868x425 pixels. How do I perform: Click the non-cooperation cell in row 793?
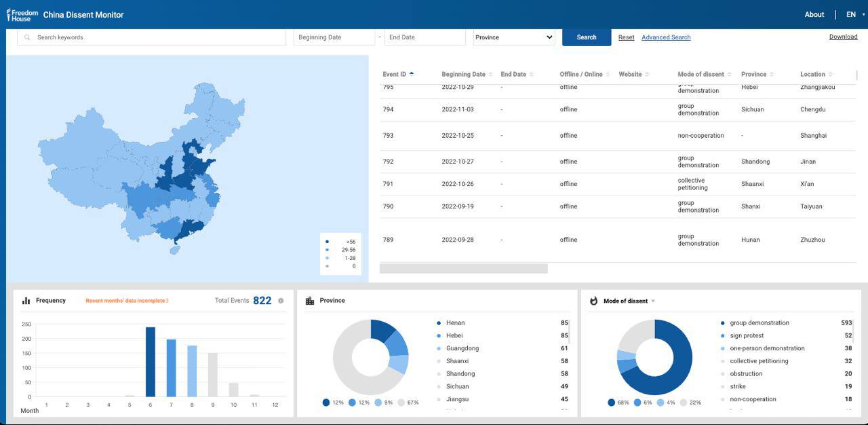[x=701, y=136]
